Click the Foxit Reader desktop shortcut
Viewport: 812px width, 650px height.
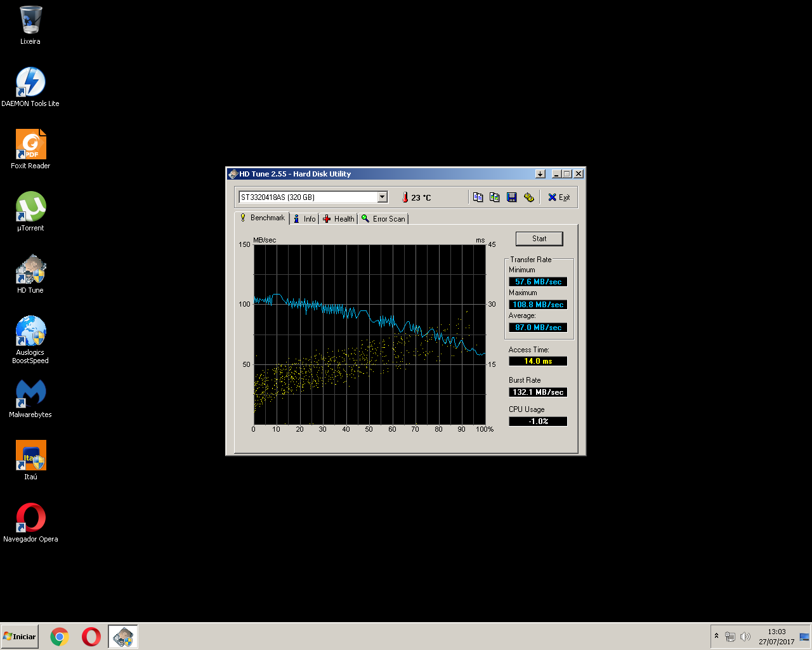[x=30, y=145]
